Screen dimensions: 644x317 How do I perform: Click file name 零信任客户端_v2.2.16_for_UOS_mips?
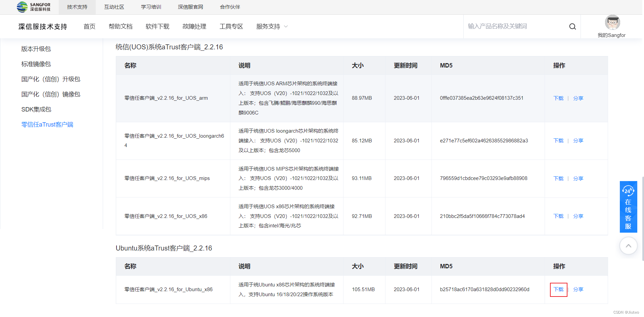pos(167,178)
